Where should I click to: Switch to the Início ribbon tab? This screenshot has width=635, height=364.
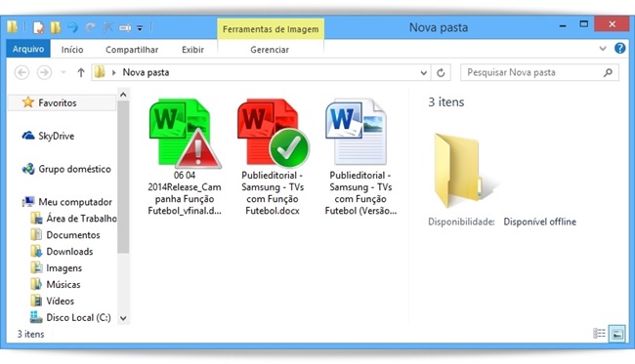tap(72, 50)
